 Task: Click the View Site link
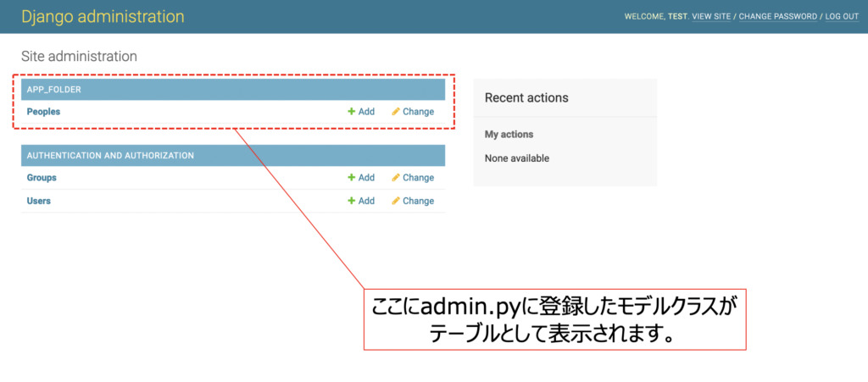point(711,17)
